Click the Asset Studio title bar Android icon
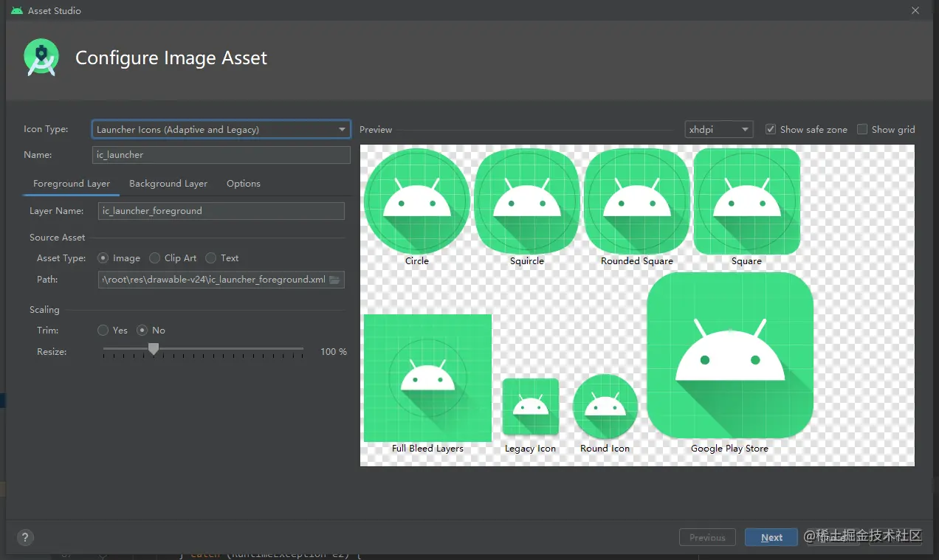The height and width of the screenshot is (560, 939). pyautogui.click(x=17, y=10)
